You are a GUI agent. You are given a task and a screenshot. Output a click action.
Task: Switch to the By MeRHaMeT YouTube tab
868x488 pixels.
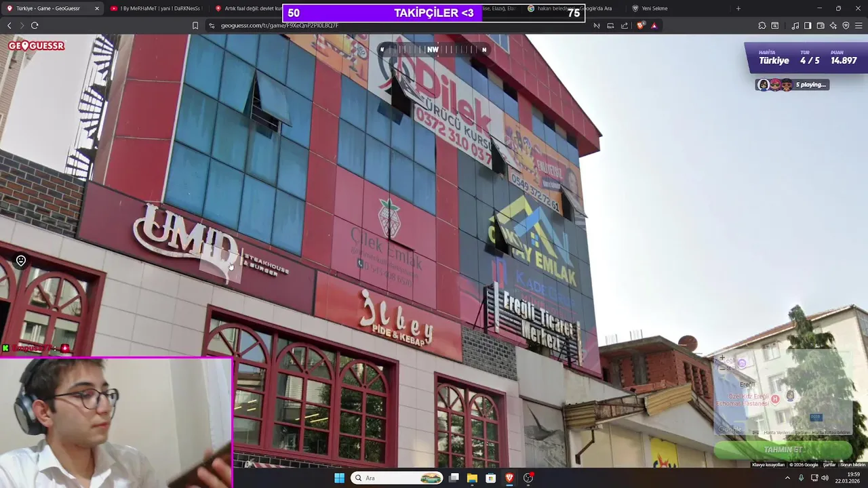coord(156,8)
